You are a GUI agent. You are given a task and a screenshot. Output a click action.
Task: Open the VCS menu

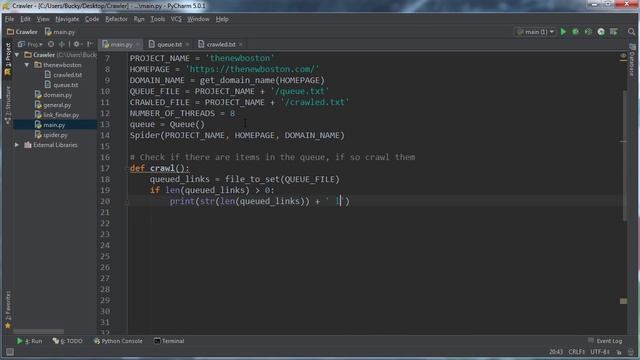[176, 19]
